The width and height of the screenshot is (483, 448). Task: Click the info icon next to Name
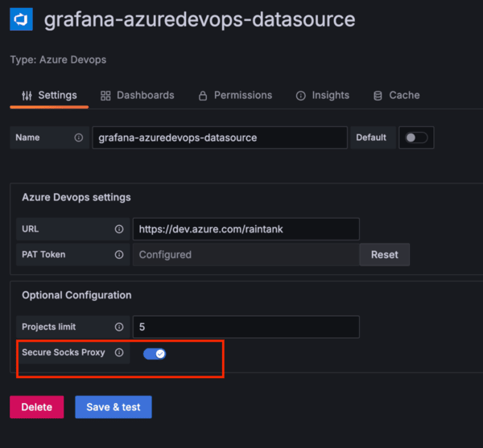tap(79, 138)
